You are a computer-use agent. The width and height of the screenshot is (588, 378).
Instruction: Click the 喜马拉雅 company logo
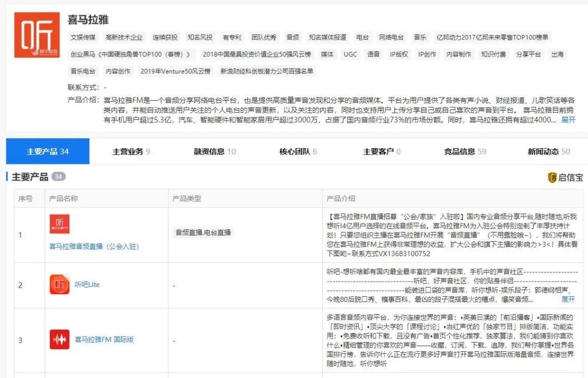tap(37, 35)
